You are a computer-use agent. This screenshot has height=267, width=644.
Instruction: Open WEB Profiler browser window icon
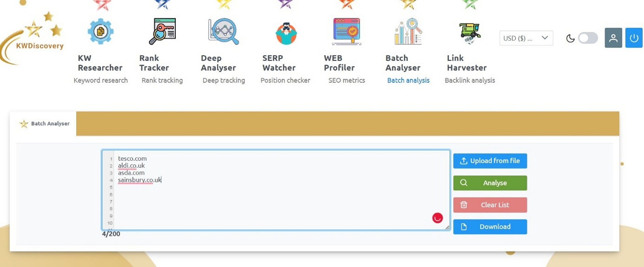tap(347, 31)
